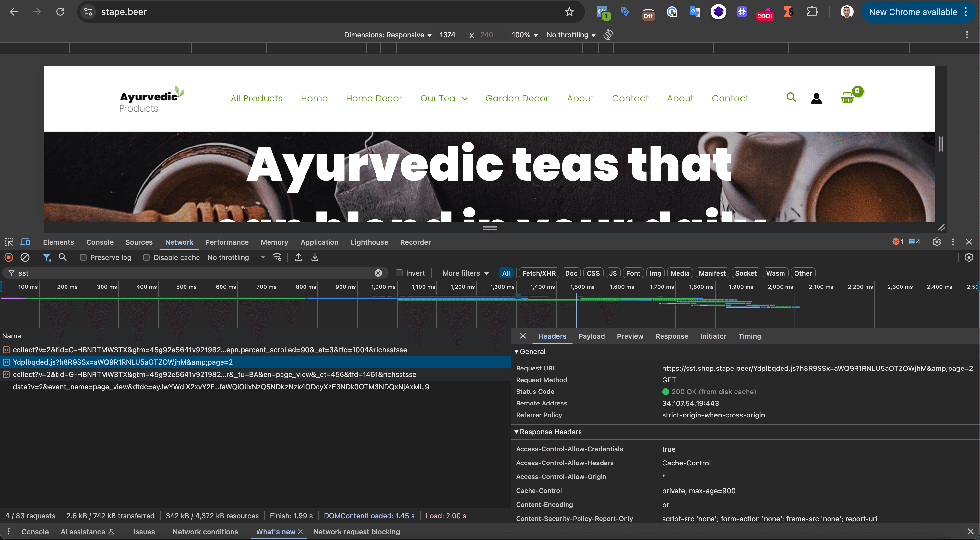Select the Fetch/XHR filter type
980x540 pixels.
tap(538, 273)
